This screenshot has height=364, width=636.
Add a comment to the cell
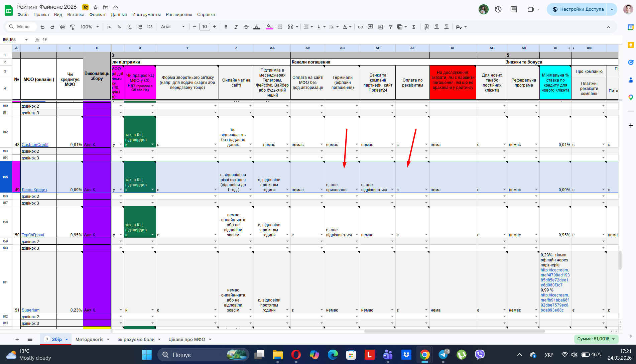click(x=370, y=27)
